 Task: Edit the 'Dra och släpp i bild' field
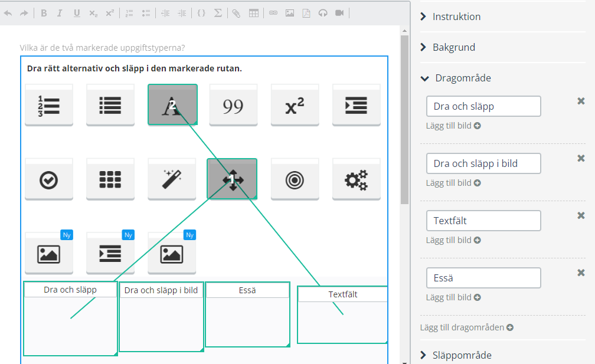[x=483, y=163]
